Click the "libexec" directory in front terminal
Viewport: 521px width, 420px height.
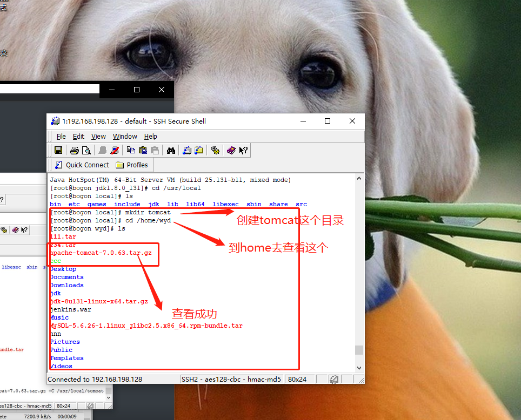(225, 204)
